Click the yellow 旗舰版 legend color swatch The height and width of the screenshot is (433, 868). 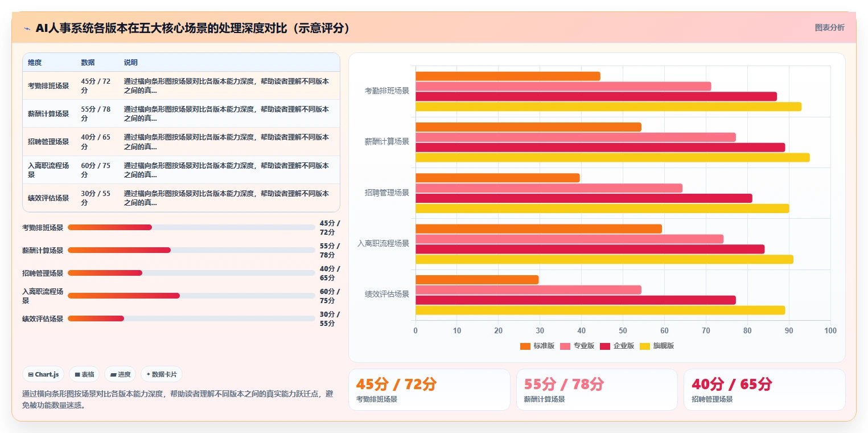coord(645,346)
